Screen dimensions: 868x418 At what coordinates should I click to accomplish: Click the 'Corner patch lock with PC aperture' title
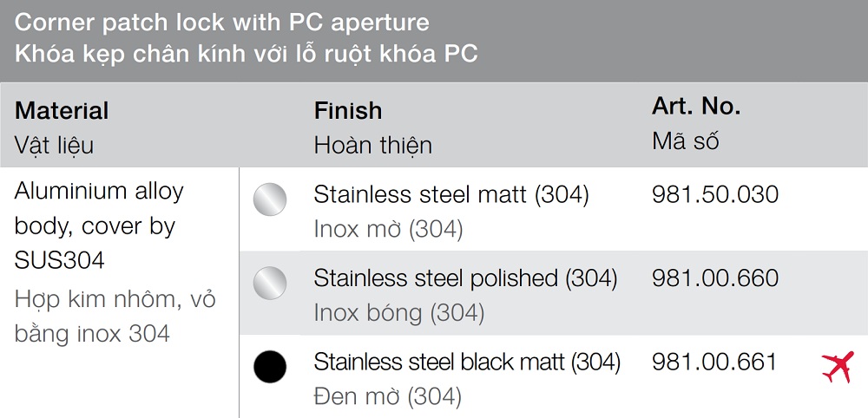(222, 21)
